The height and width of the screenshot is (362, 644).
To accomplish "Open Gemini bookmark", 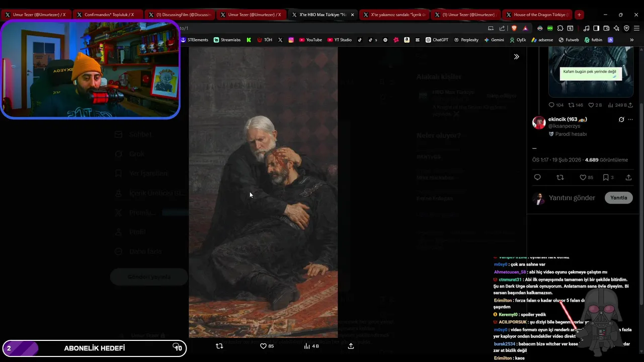I will click(x=494, y=40).
